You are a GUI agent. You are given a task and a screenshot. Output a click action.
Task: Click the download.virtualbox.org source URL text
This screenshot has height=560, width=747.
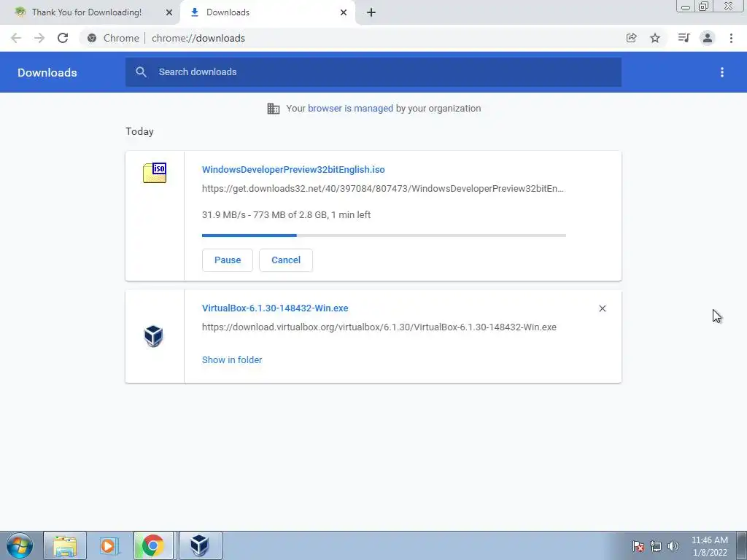[379, 327]
